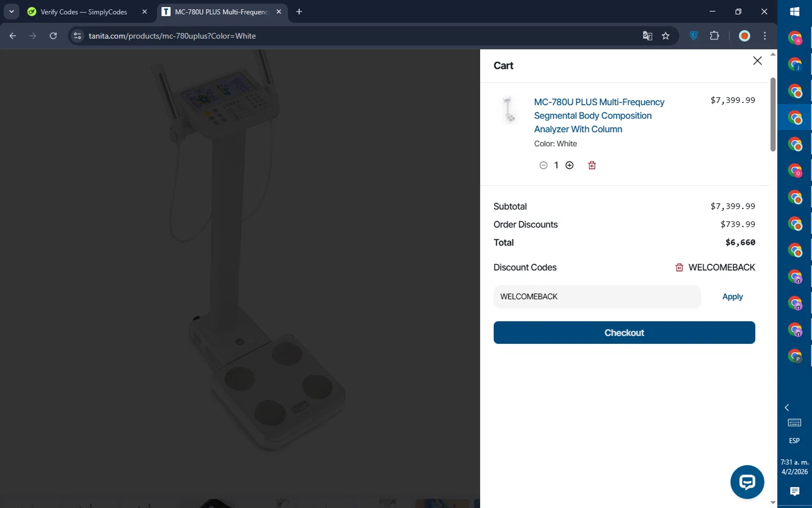The height and width of the screenshot is (508, 812).
Task: View site information for tanita.com
Action: tap(77, 36)
